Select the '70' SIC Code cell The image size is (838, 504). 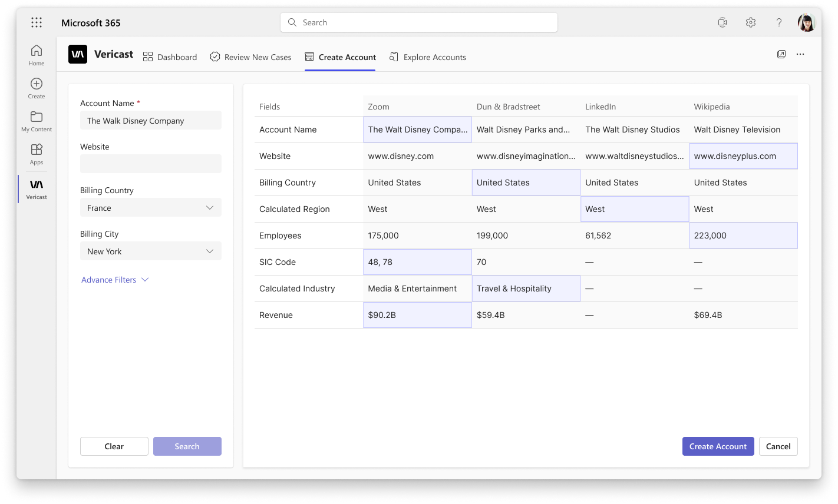click(526, 262)
